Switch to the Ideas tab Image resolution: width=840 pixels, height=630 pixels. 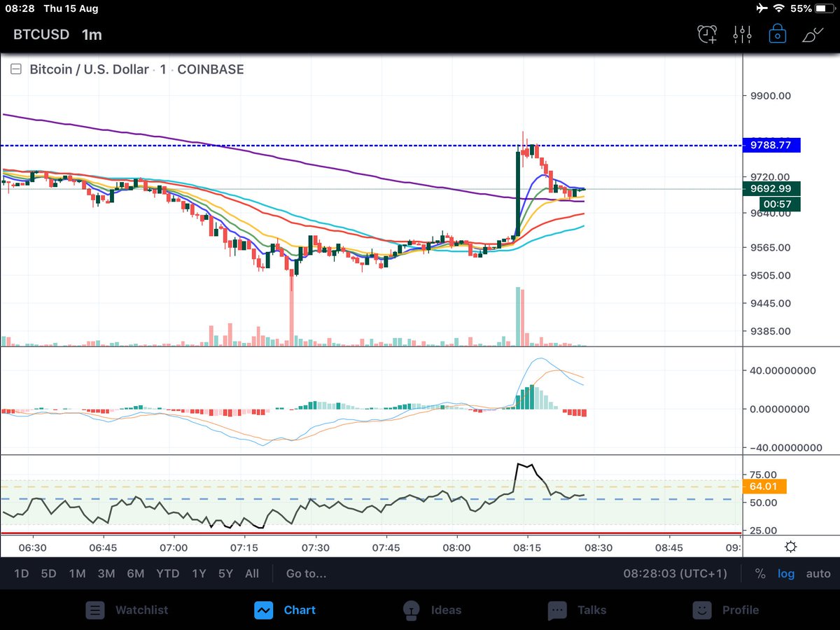[432, 610]
